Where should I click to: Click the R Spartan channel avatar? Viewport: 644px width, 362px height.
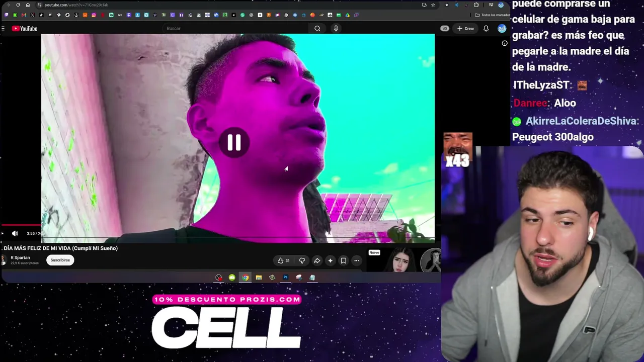point(4,260)
